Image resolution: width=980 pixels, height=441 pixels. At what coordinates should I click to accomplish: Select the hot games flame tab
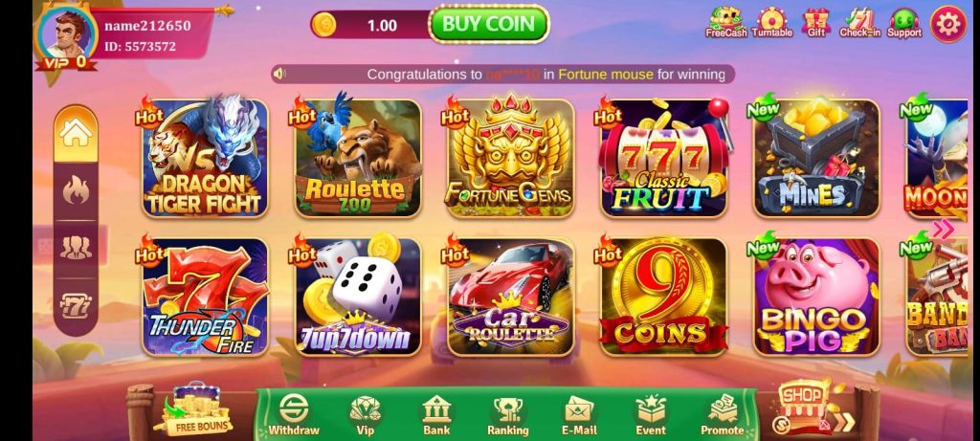pos(76,190)
